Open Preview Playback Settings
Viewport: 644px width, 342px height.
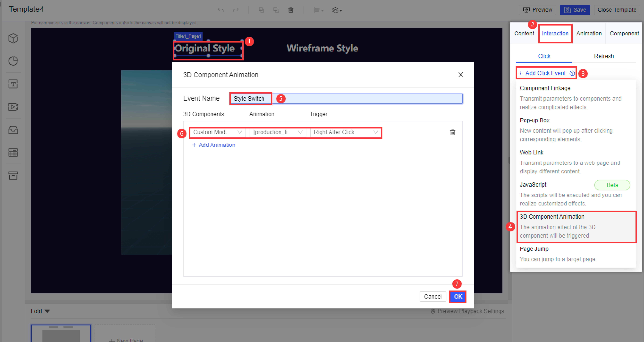pos(467,311)
